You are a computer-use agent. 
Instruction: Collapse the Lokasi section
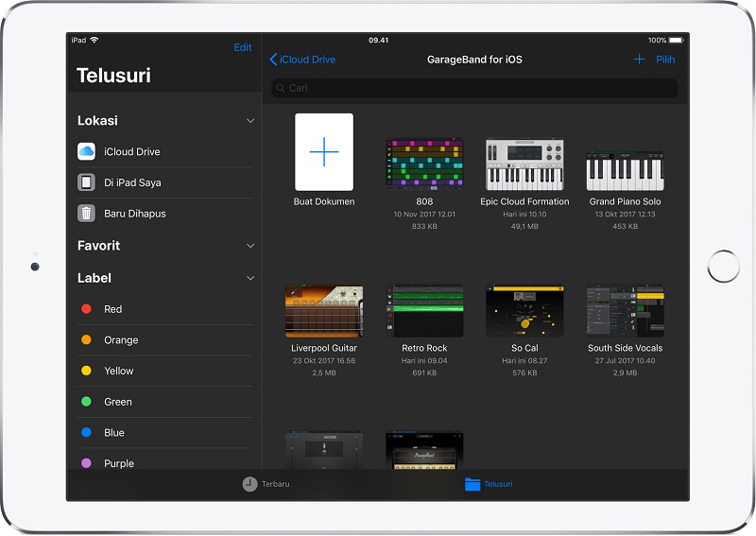pyautogui.click(x=250, y=121)
